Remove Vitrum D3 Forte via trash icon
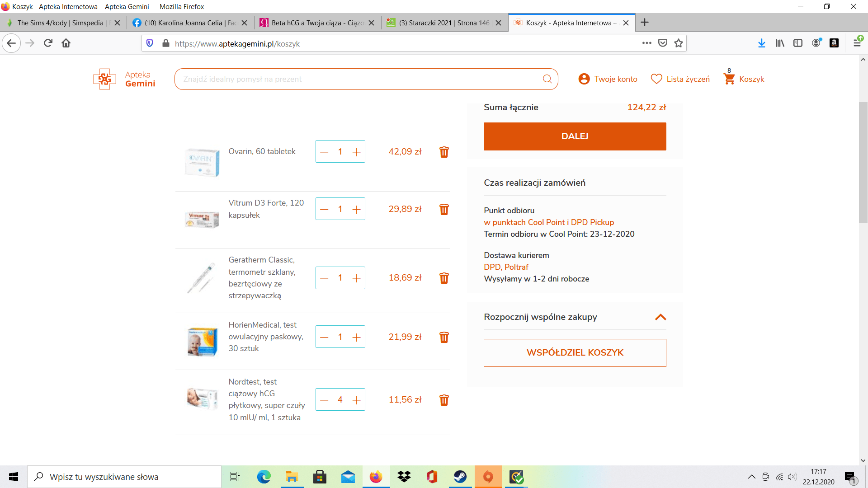The height and width of the screenshot is (488, 868). click(x=444, y=209)
